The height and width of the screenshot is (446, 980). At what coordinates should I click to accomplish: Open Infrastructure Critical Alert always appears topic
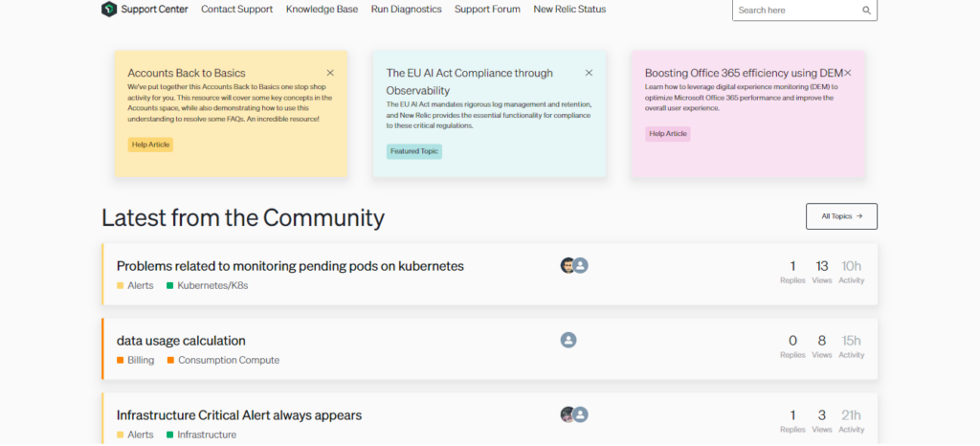click(x=239, y=415)
